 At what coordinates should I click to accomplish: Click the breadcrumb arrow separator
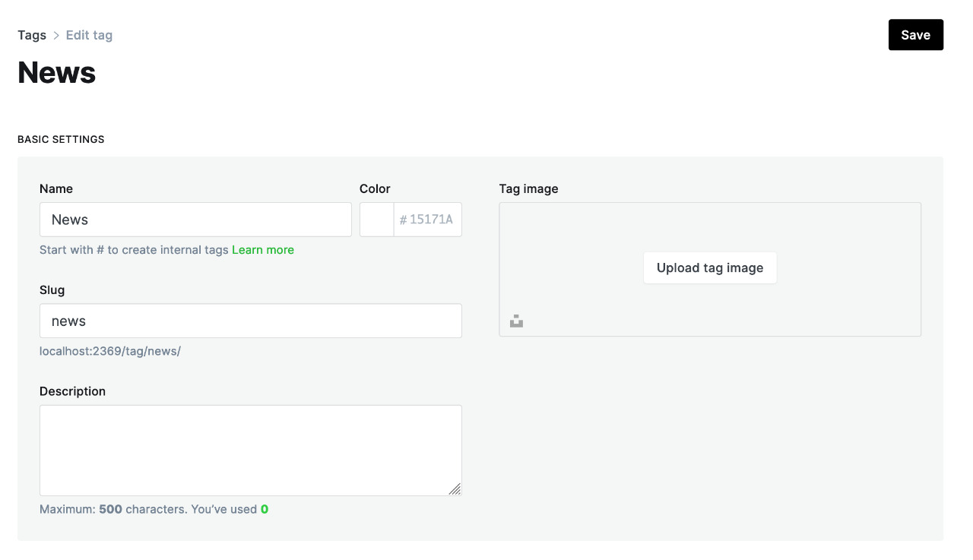point(56,36)
